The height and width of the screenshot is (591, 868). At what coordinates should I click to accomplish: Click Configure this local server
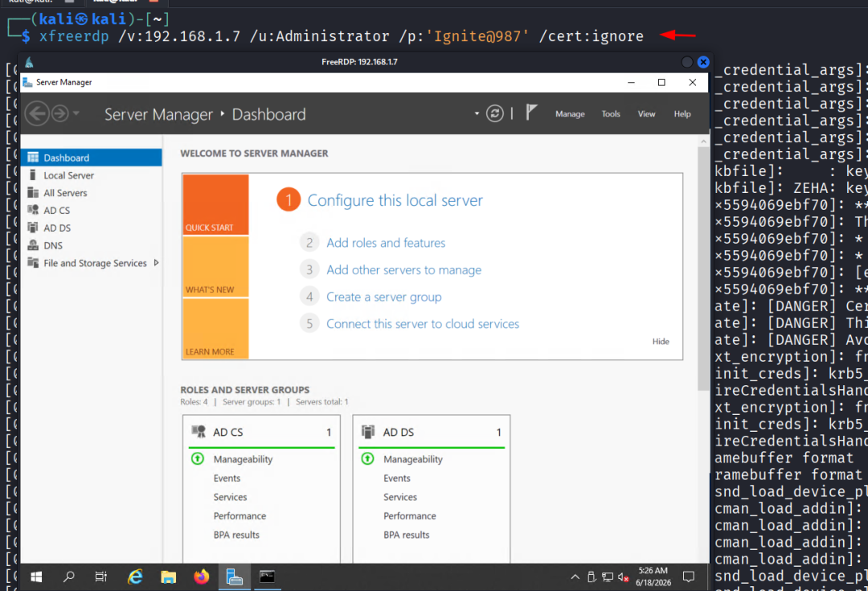[x=395, y=200]
